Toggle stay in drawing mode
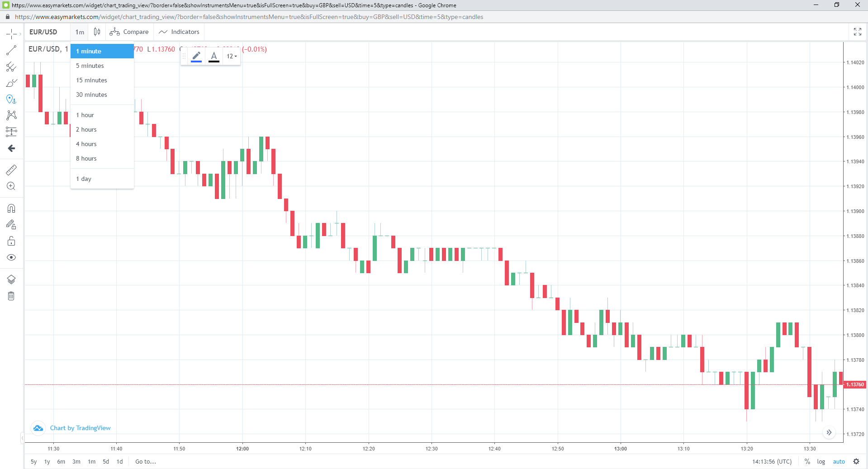The width and height of the screenshot is (868, 469). click(11, 225)
